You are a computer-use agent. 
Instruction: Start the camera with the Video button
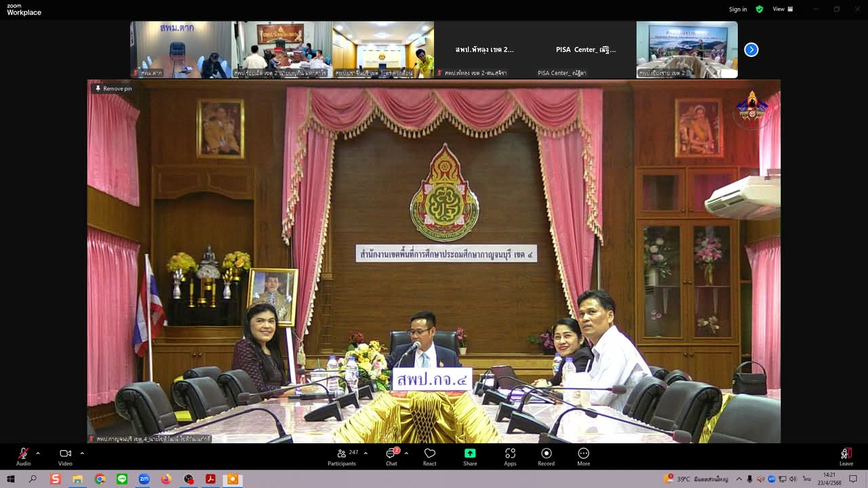pos(65,456)
